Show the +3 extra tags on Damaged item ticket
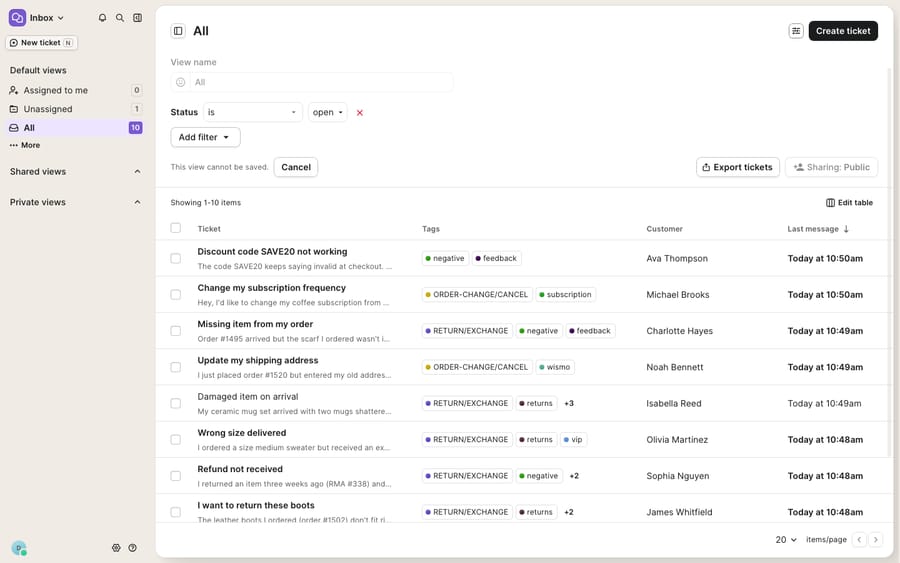Screen dimensions: 900x563 coord(569,403)
